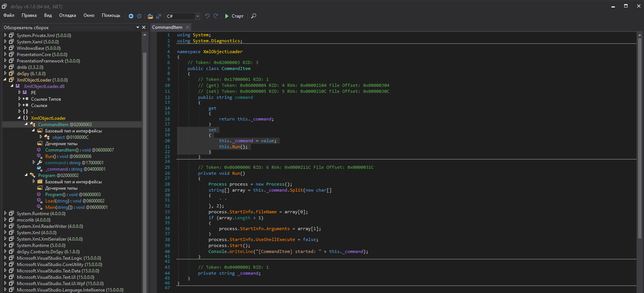Click the PE node icon
This screenshot has width=644, height=293.
point(25,92)
